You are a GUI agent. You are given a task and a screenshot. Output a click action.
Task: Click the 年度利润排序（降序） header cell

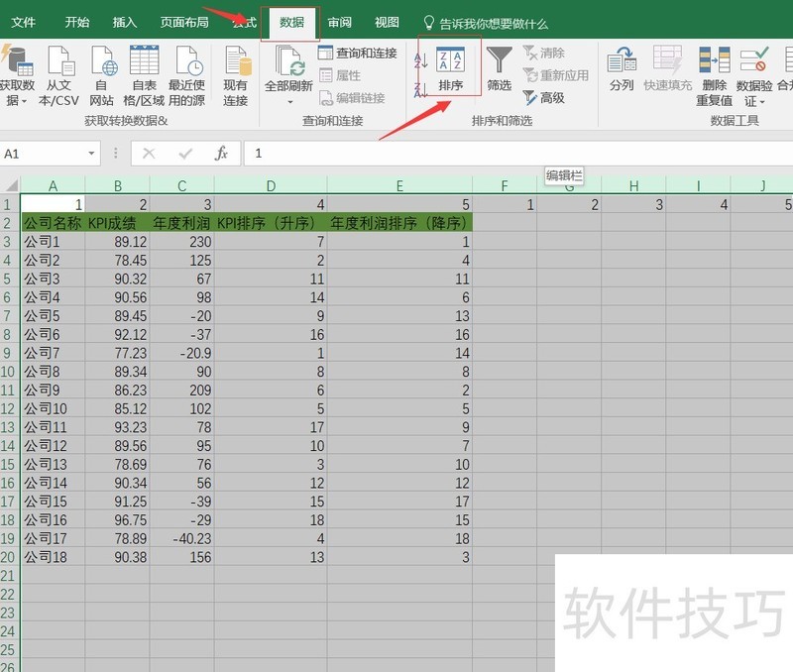(399, 223)
